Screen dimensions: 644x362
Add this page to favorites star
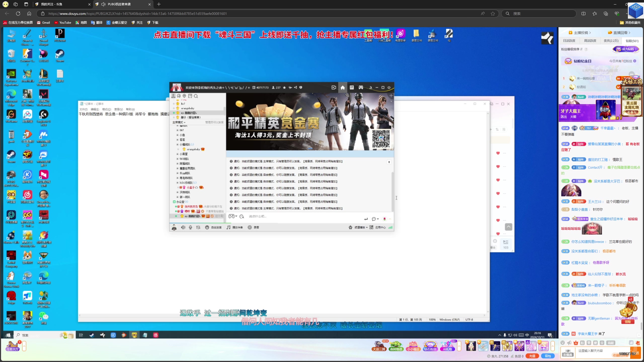pyautogui.click(x=493, y=14)
